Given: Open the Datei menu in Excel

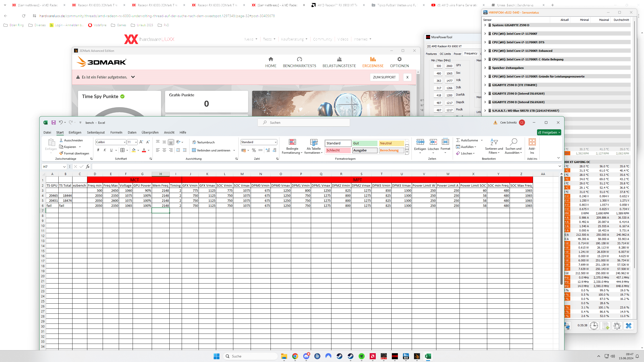Looking at the screenshot, I should [x=47, y=132].
